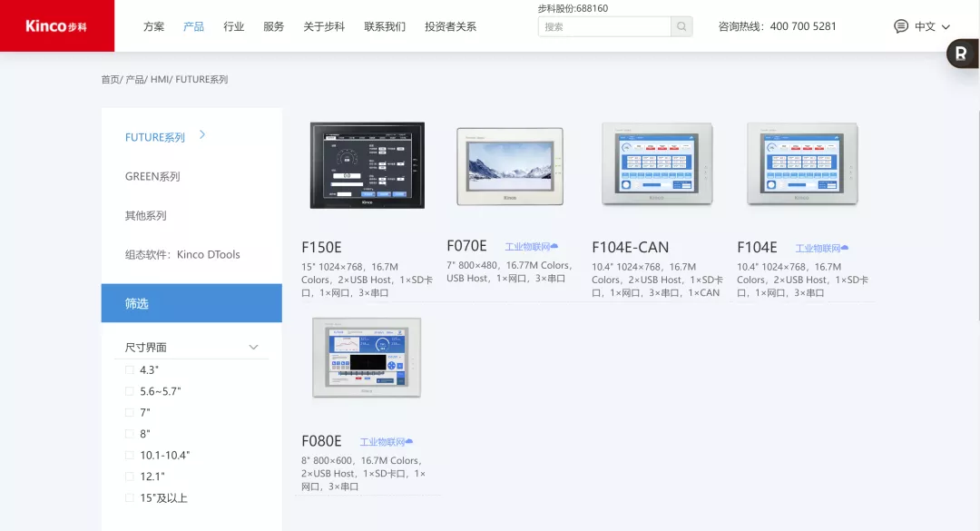Check the 8" size filter
This screenshot has height=531, width=980.
pyautogui.click(x=130, y=434)
